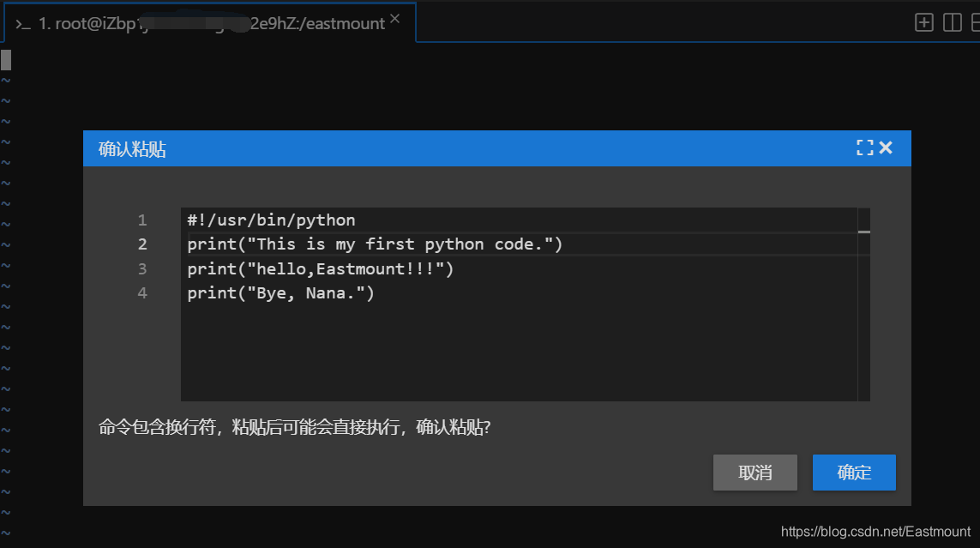Click the 取消 cancel button
This screenshot has height=548, width=980.
point(755,473)
